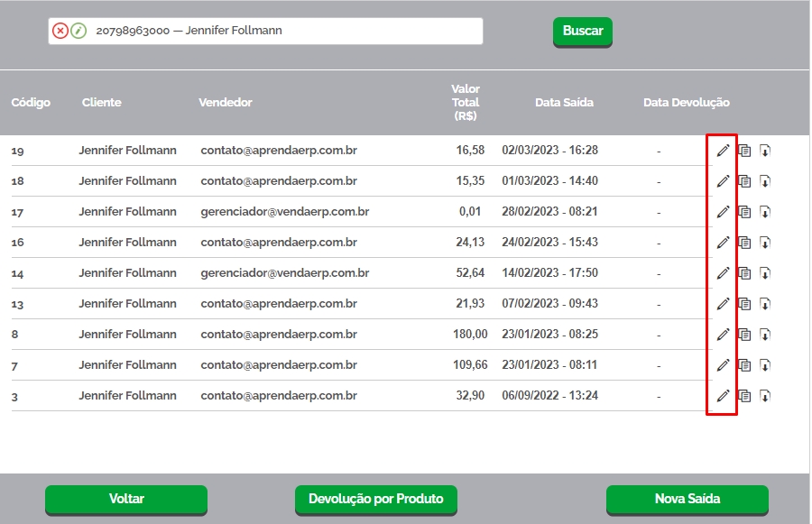Click the red X to clear the selected client
812x524 pixels.
60,31
